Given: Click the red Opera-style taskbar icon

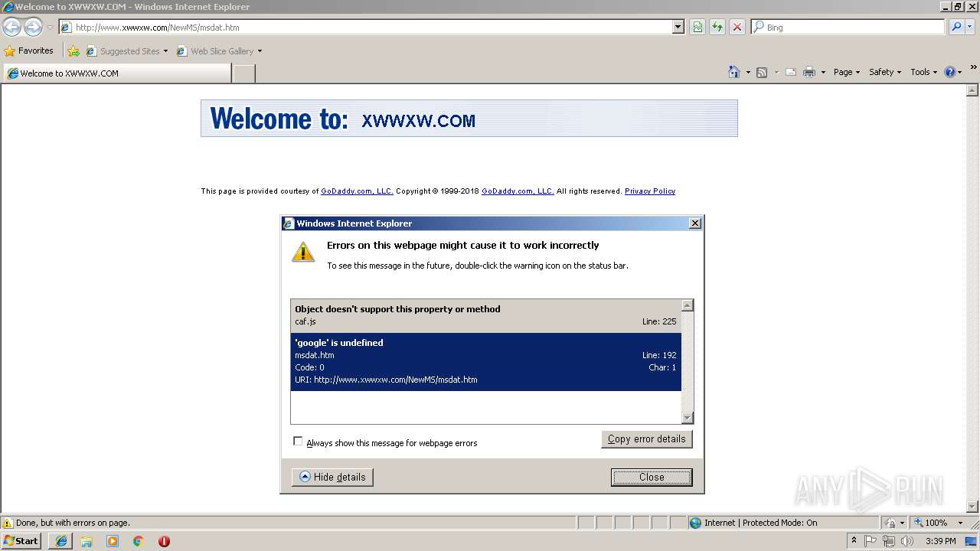Looking at the screenshot, I should [164, 541].
